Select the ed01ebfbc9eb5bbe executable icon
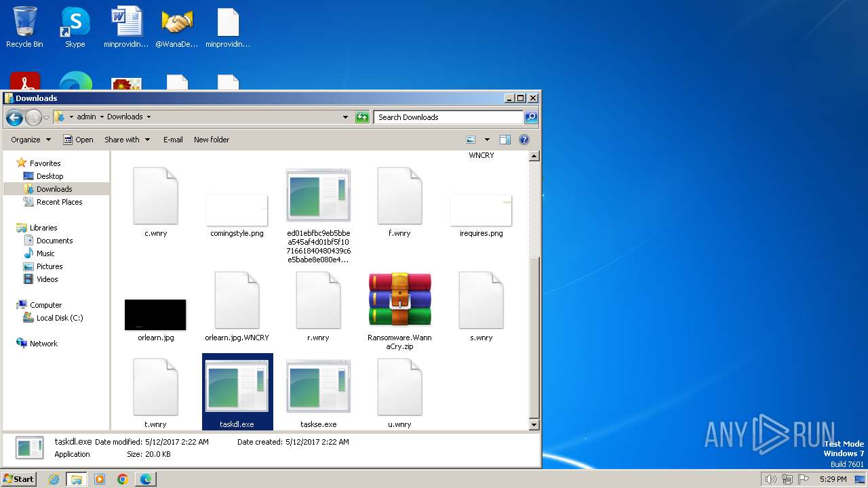 318,195
